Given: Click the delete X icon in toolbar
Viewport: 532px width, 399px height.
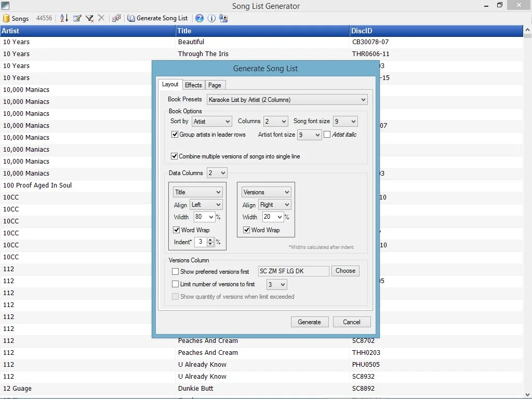Looking at the screenshot, I should pyautogui.click(x=101, y=18).
